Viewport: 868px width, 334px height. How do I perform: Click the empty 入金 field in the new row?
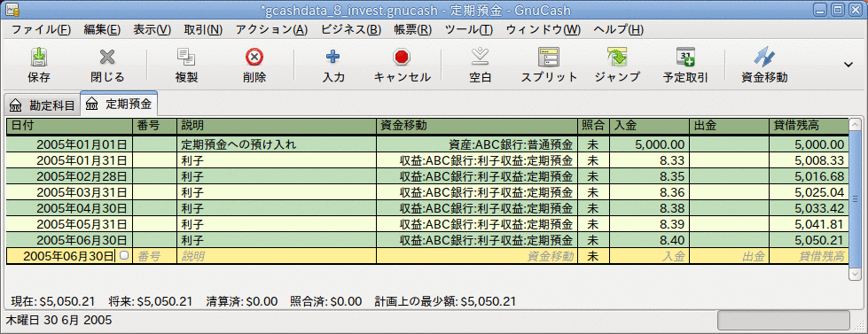pyautogui.click(x=649, y=256)
